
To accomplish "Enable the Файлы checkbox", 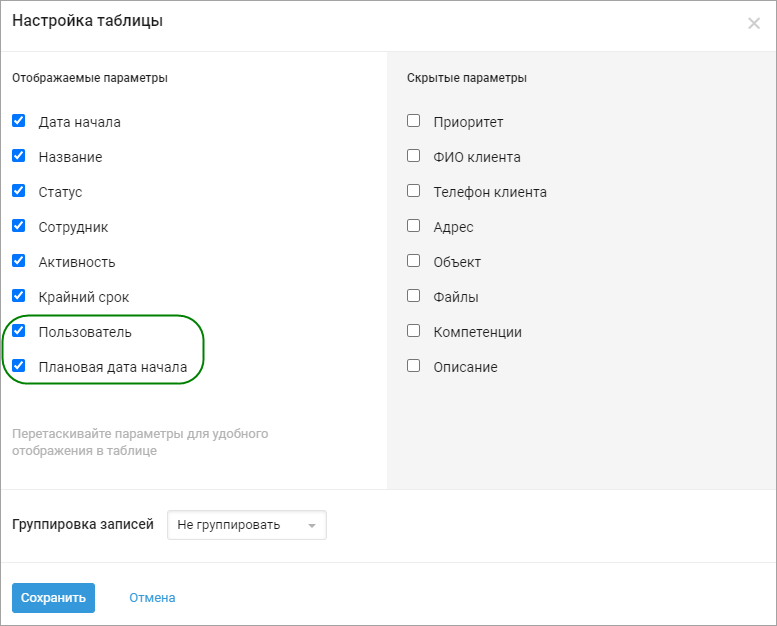I will (413, 296).
